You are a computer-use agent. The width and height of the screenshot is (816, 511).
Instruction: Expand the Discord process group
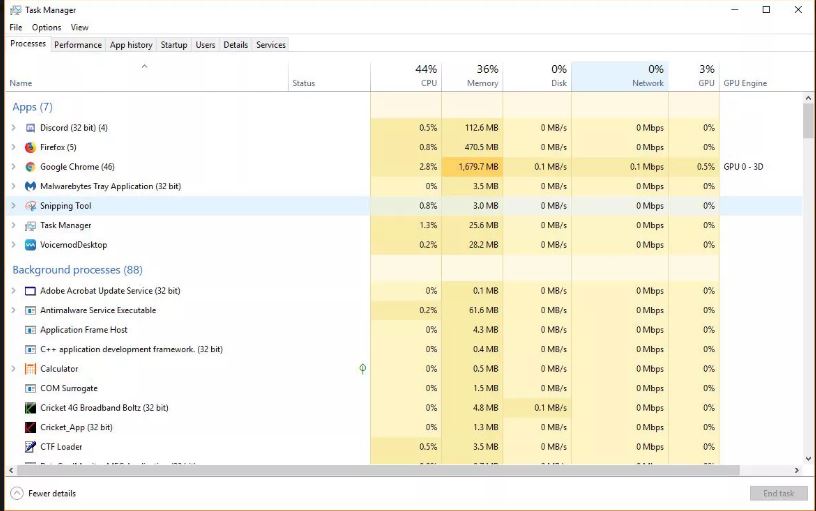coord(14,128)
